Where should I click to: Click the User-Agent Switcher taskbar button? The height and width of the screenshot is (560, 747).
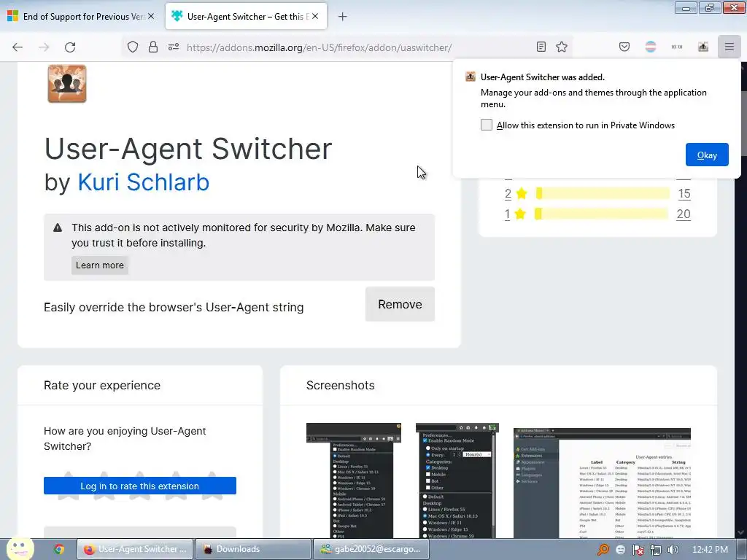pyautogui.click(x=135, y=549)
